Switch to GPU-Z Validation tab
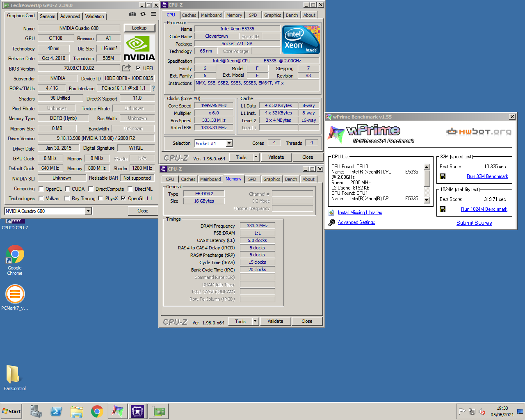Viewport: 525px width, 420px height. tap(95, 16)
